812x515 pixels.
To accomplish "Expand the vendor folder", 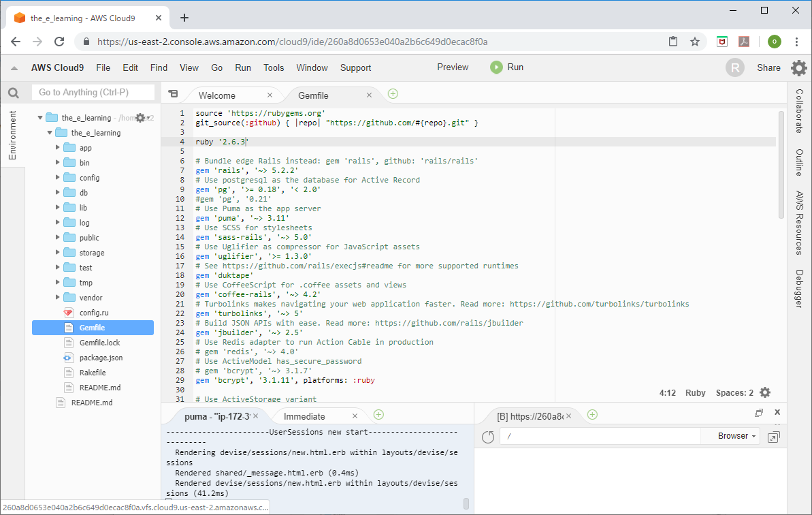I will 57,298.
